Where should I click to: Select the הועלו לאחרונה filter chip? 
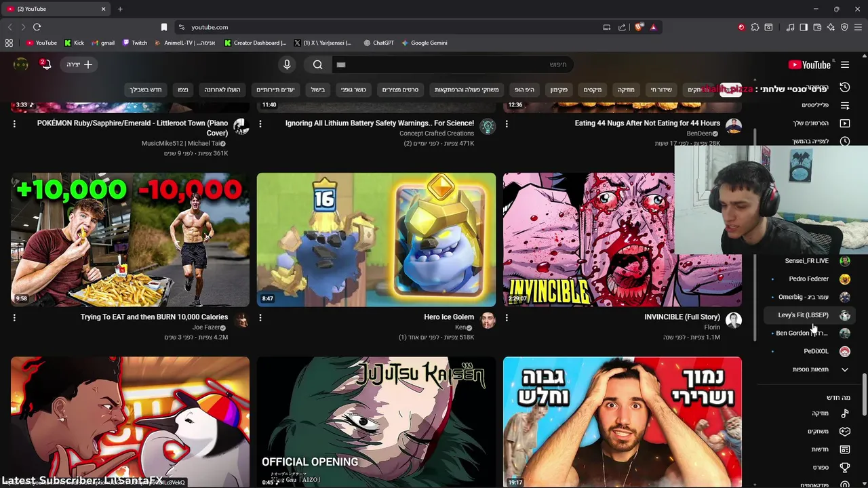pyautogui.click(x=222, y=89)
